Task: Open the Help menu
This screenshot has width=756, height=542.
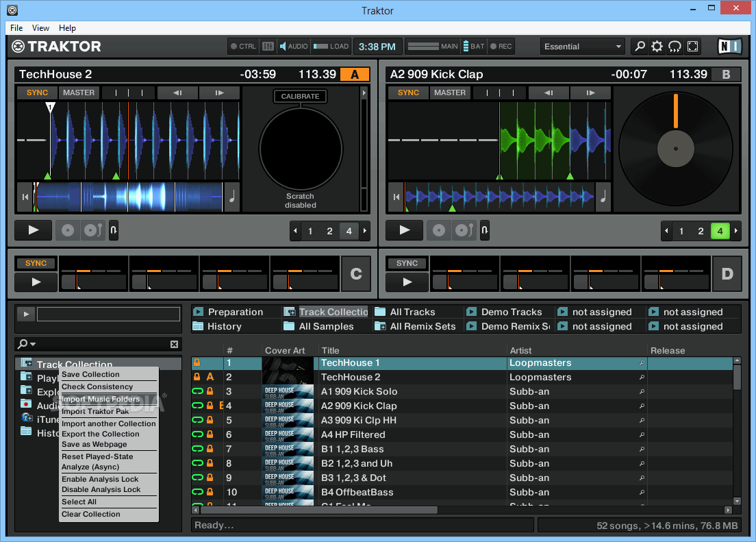Action: tap(68, 28)
